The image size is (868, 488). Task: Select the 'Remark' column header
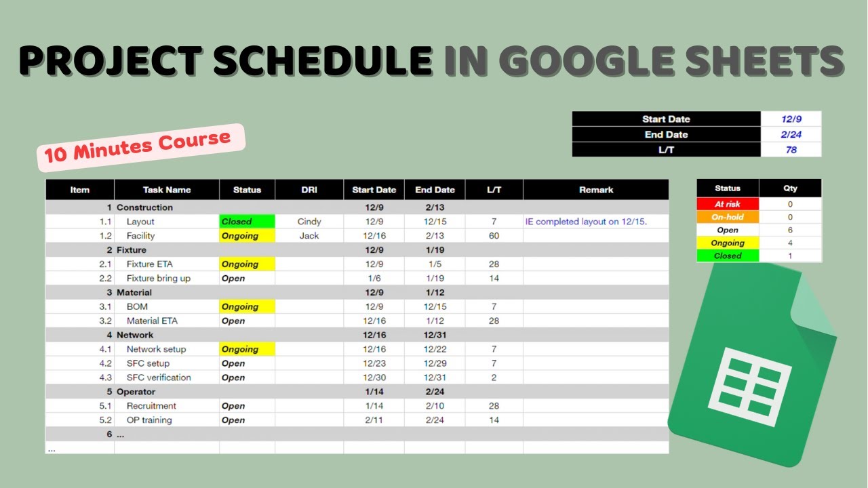pyautogui.click(x=596, y=190)
